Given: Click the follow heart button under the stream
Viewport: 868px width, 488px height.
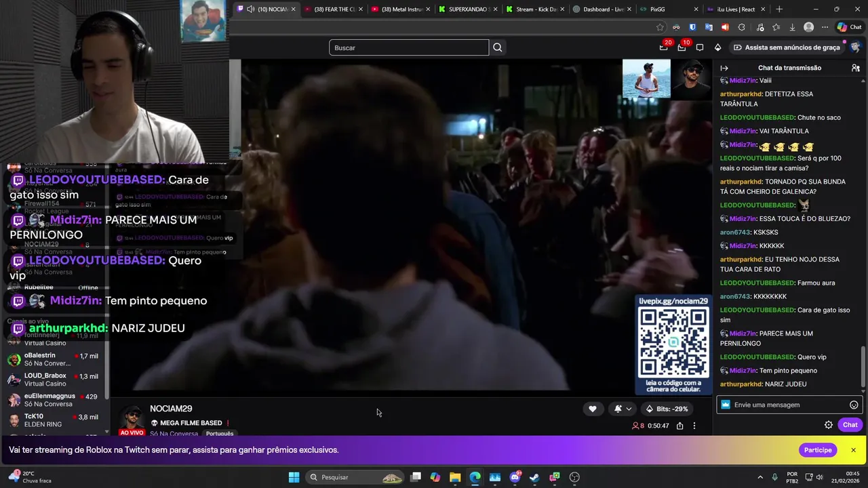Looking at the screenshot, I should click(x=592, y=409).
